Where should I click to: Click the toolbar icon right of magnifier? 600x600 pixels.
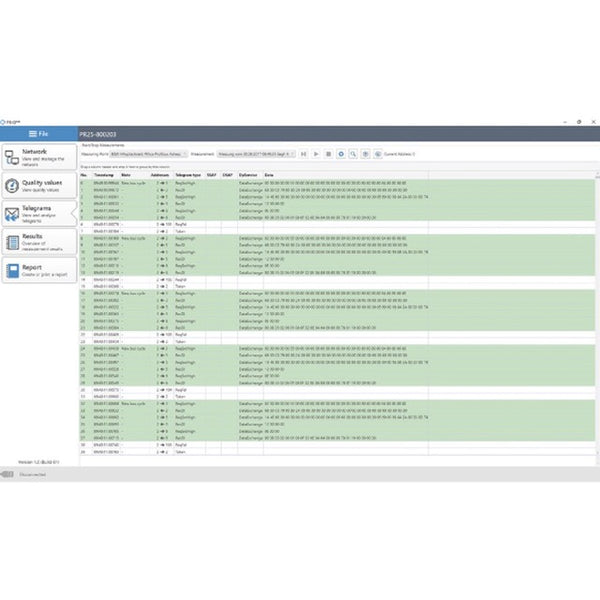pos(365,154)
